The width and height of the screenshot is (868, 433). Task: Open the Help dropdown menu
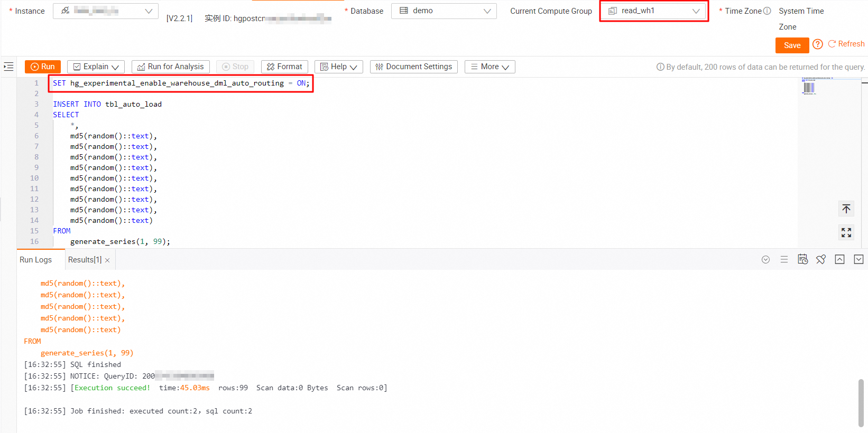click(x=339, y=67)
